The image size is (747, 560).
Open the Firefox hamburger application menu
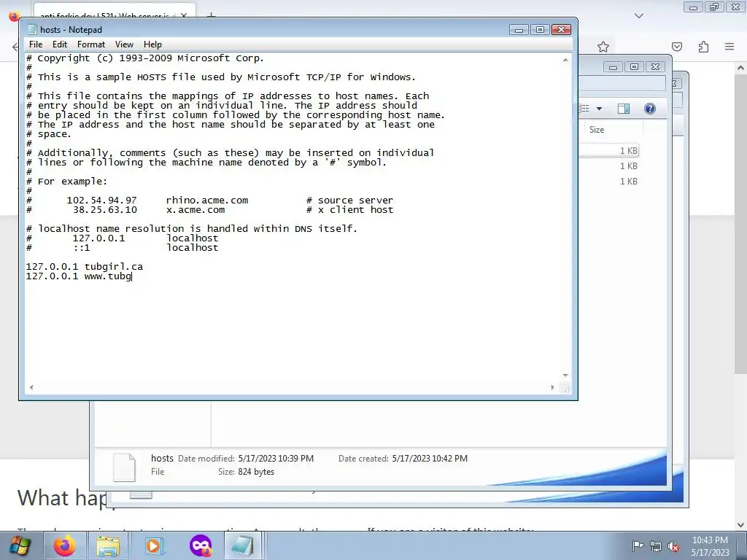coord(729,47)
